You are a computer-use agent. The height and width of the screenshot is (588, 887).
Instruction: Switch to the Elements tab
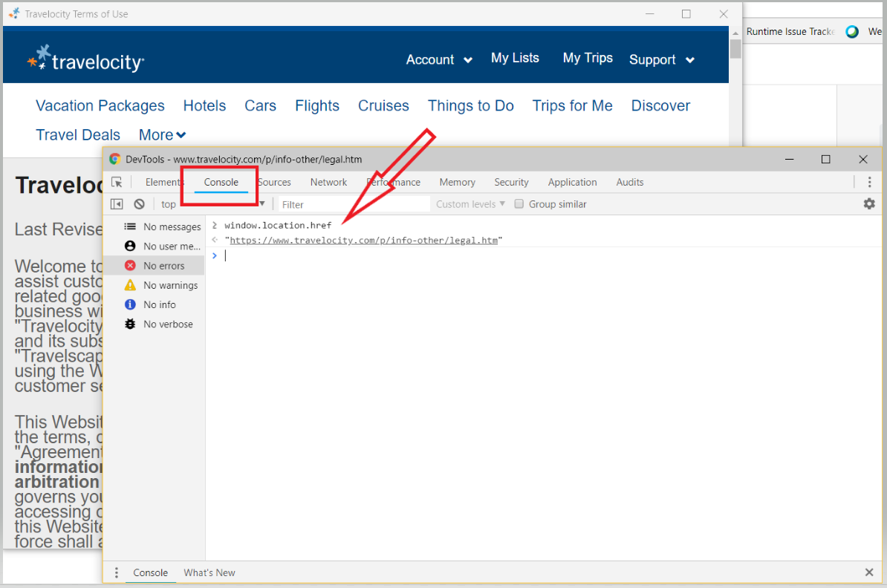163,182
